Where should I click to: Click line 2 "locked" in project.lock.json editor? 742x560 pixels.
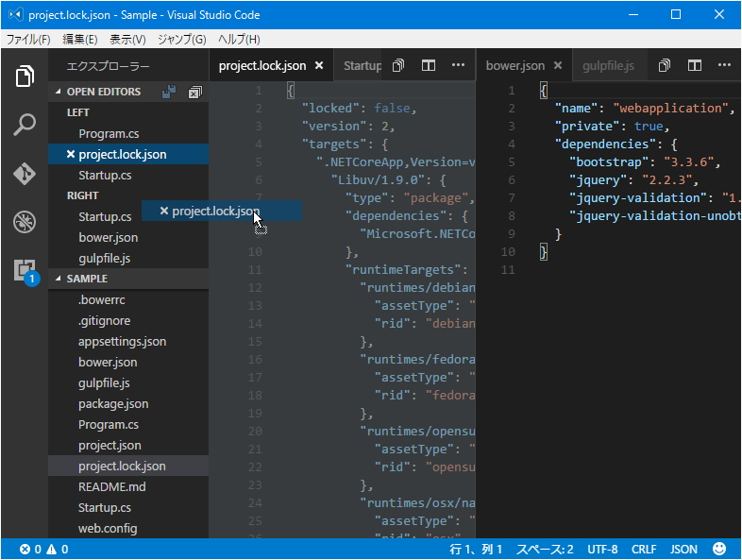pos(330,108)
